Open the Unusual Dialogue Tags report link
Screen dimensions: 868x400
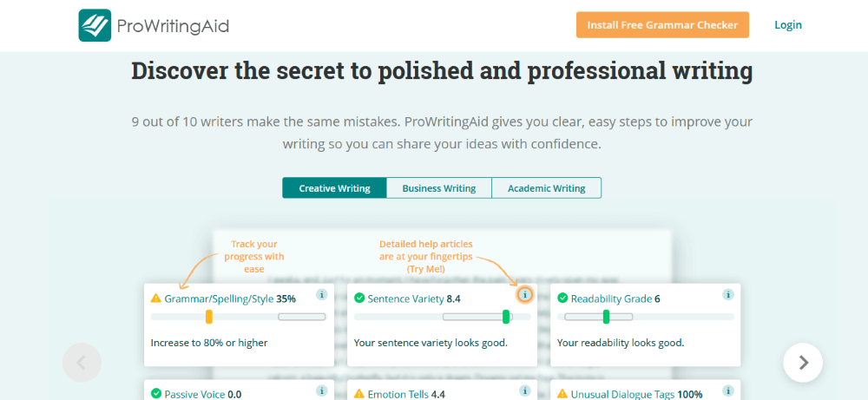coord(622,395)
